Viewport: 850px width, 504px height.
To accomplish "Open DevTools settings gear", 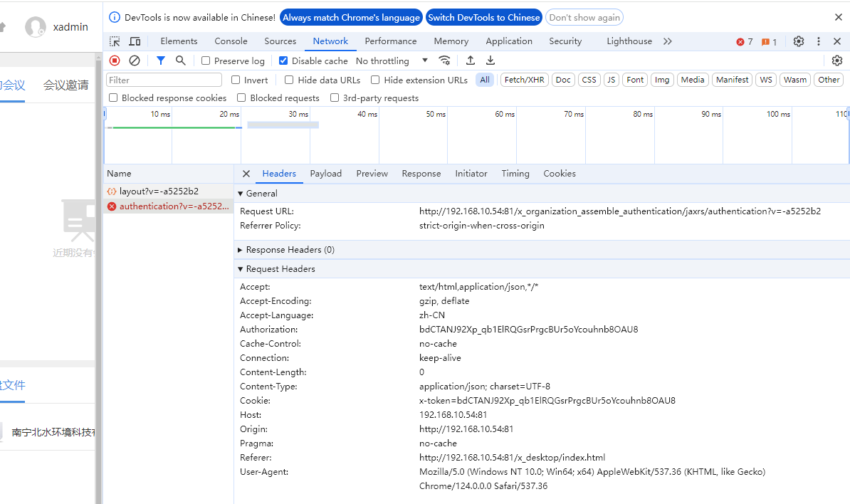I will [799, 41].
